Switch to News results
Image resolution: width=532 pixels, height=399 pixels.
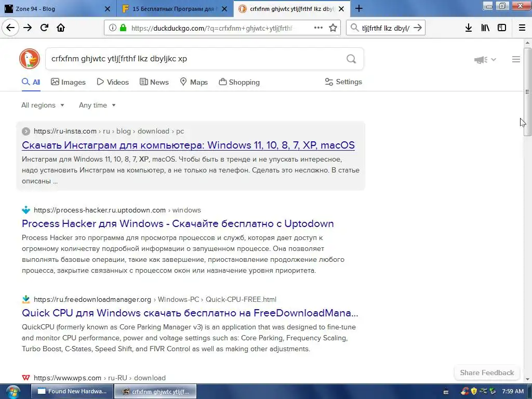click(154, 82)
